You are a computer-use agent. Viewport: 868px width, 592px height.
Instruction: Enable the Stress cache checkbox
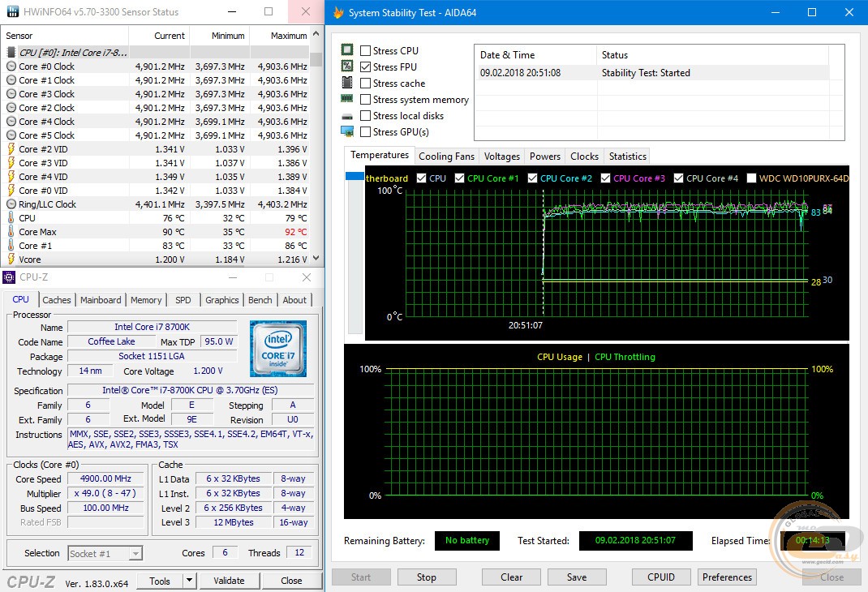click(x=365, y=83)
